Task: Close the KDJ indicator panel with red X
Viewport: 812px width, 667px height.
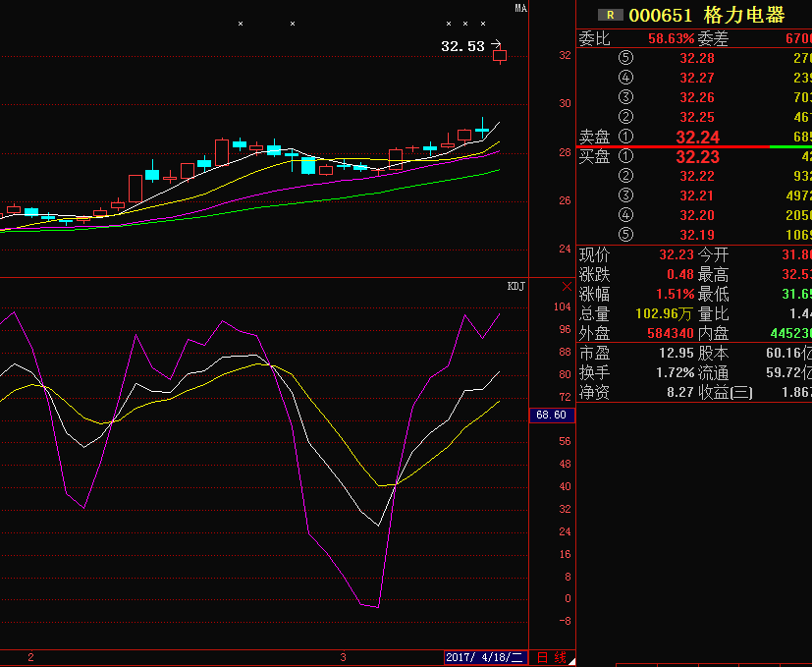Action: [567, 287]
